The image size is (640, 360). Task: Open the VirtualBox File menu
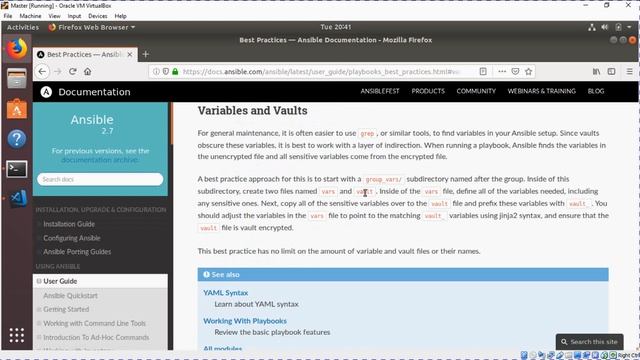8,16
